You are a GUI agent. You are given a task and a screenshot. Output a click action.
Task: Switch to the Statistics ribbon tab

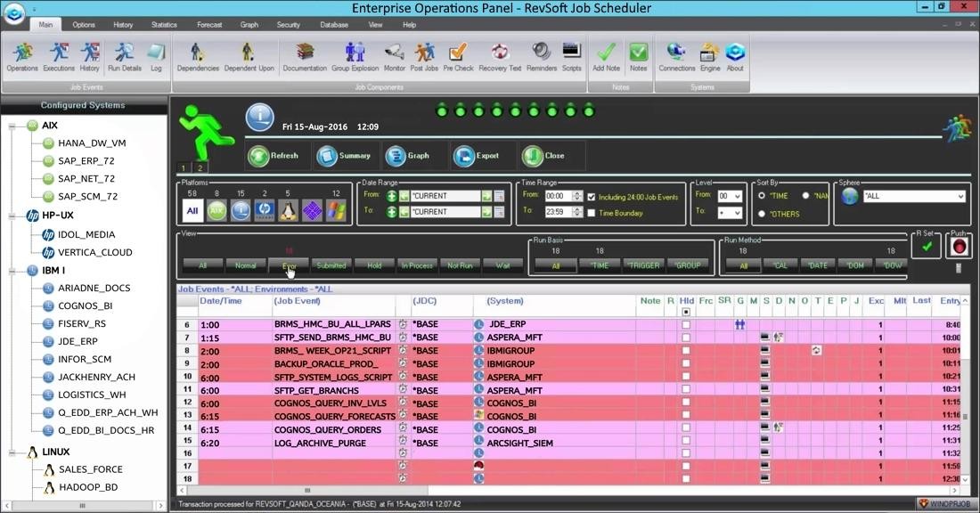164,25
